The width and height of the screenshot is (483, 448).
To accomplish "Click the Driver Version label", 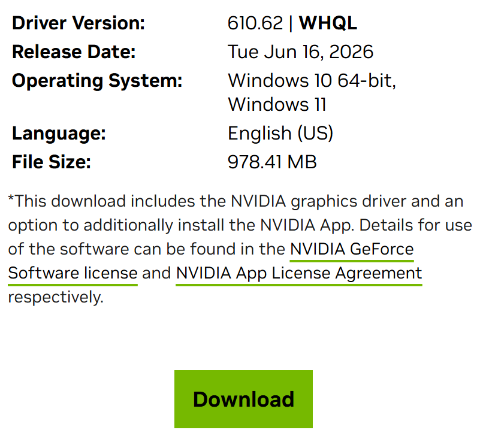I will click(x=79, y=23).
